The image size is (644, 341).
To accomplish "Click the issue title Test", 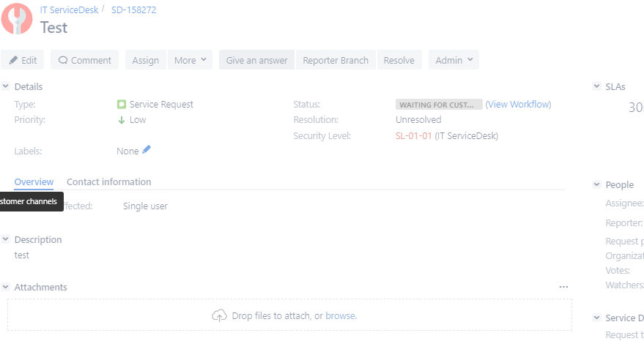I will click(x=53, y=28).
